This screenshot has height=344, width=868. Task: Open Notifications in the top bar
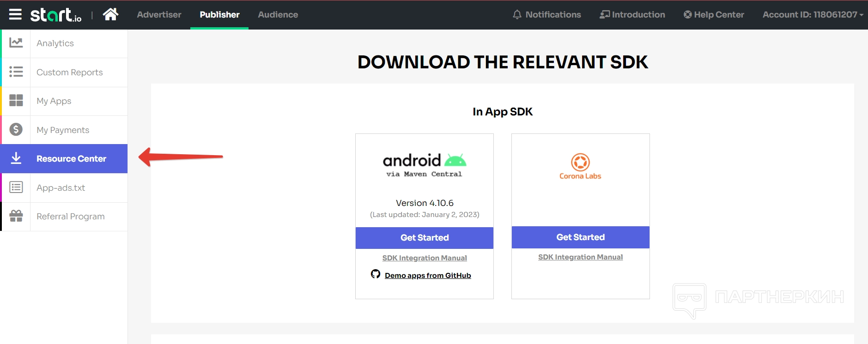[547, 15]
